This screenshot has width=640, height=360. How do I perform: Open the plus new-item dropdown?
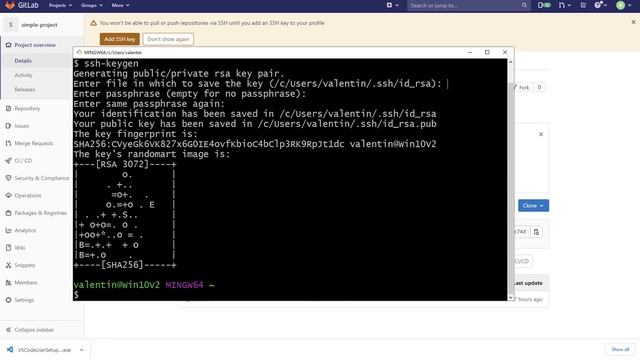(x=392, y=5)
